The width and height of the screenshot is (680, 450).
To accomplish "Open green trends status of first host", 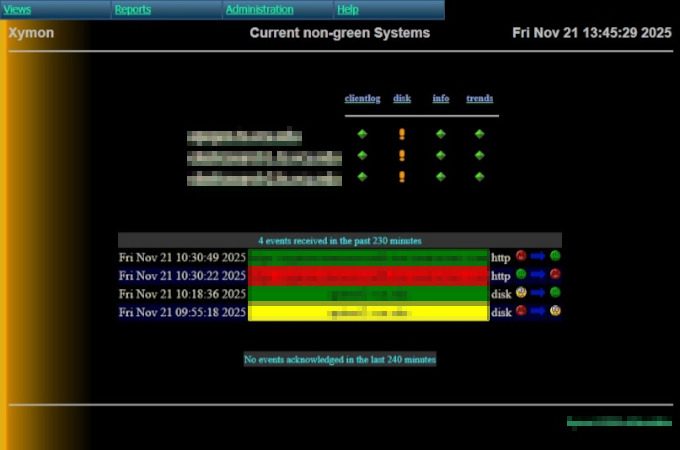I will pos(480,134).
